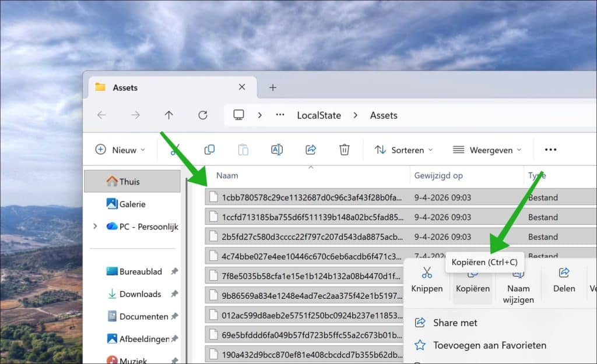Open the toolbar more options ellipsis
Viewport: 597px width, 364px height.
[x=550, y=150]
